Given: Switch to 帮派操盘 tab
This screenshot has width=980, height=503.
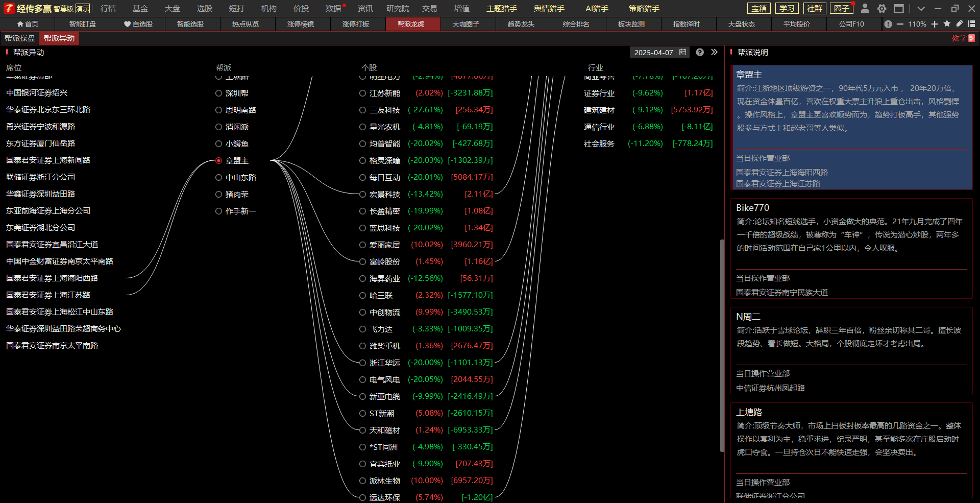Looking at the screenshot, I should tap(20, 38).
